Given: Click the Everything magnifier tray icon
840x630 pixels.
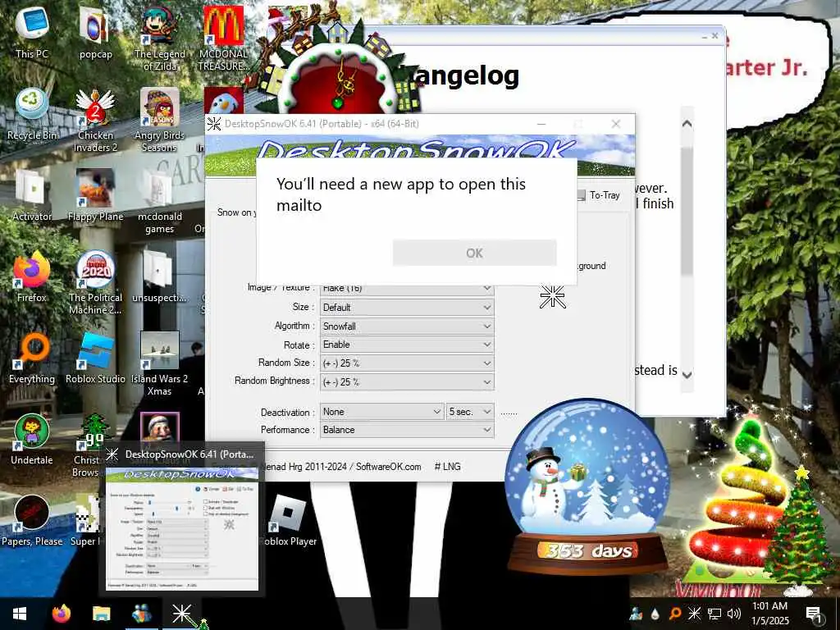Looking at the screenshot, I should (674, 614).
